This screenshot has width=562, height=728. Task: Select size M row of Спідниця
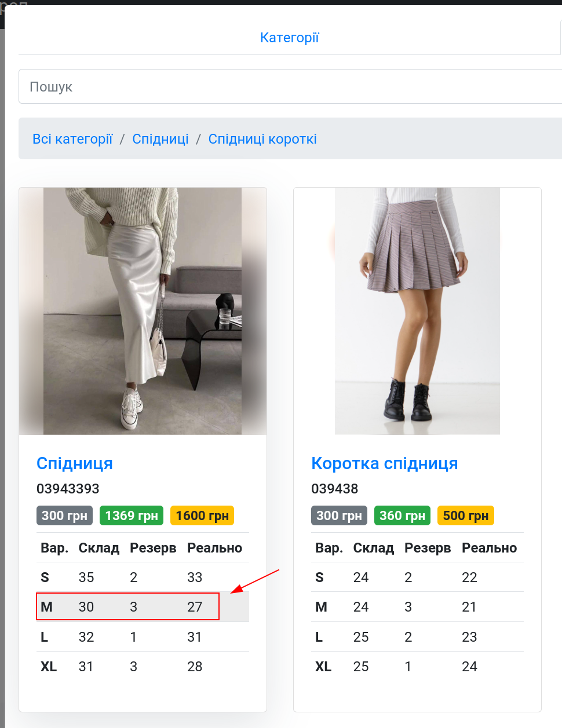143,606
